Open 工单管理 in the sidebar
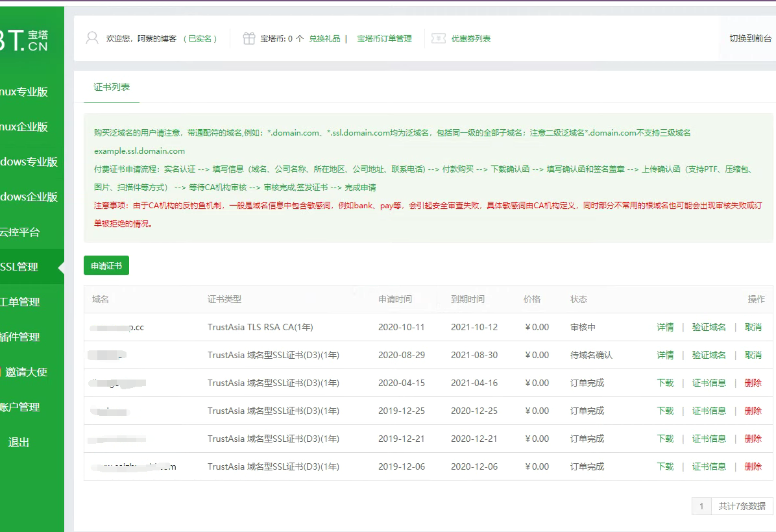776x532 pixels. [19, 302]
